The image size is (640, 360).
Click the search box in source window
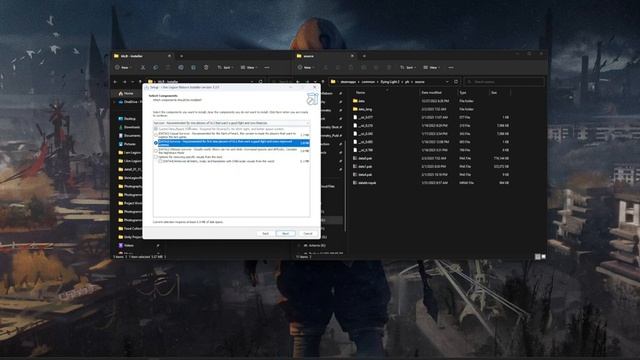coord(504,82)
